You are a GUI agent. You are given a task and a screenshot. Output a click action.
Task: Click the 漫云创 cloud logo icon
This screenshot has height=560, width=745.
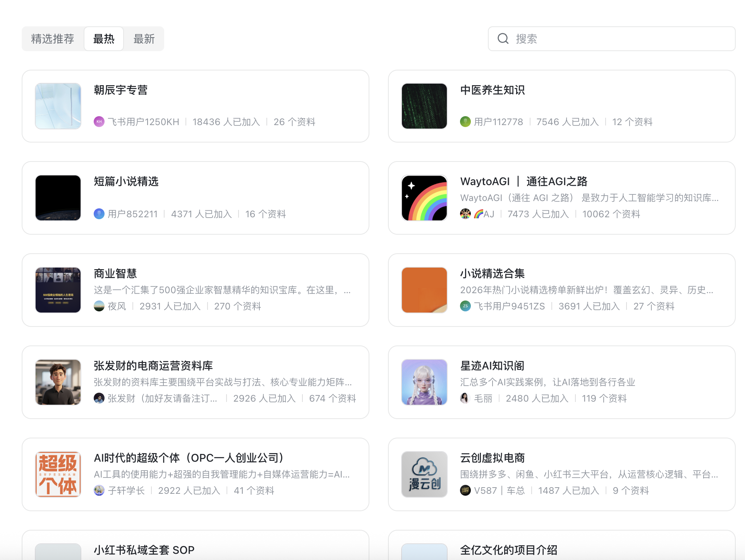424,474
